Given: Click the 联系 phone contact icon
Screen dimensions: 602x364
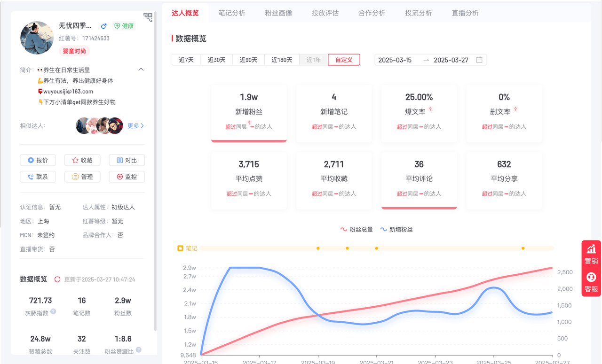Looking at the screenshot, I should (31, 177).
